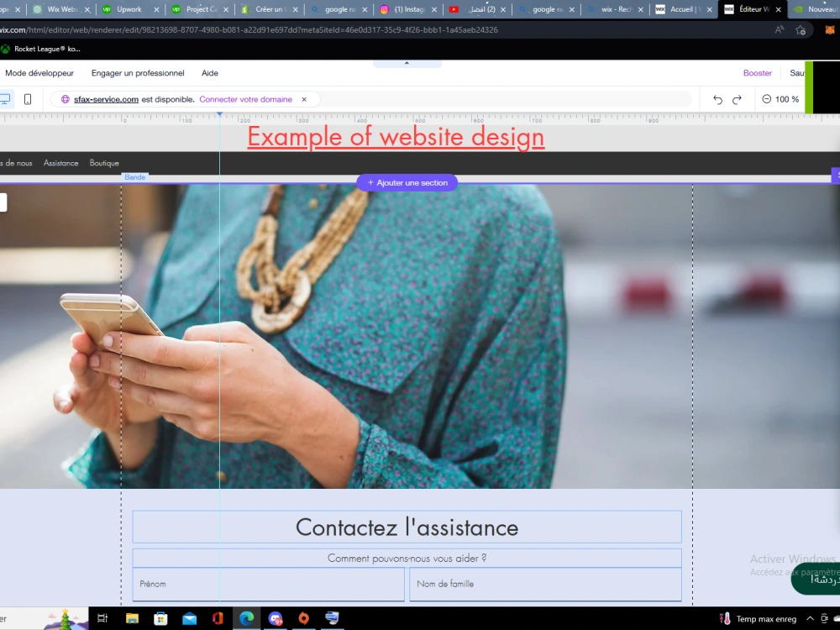This screenshot has height=630, width=840.
Task: Open Microsoft Store from taskbar
Action: pyautogui.click(x=160, y=618)
